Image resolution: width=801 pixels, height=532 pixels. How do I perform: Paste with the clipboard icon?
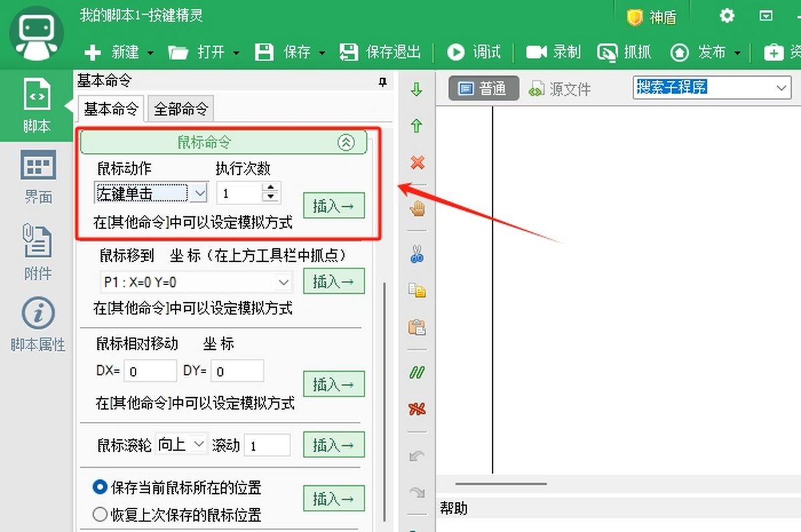click(417, 327)
